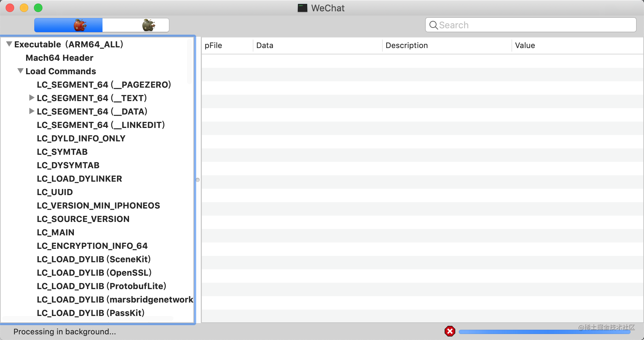The image size is (644, 340).
Task: Select LC_LOAD_DYLIB (PassKit) entry
Action: click(90, 313)
